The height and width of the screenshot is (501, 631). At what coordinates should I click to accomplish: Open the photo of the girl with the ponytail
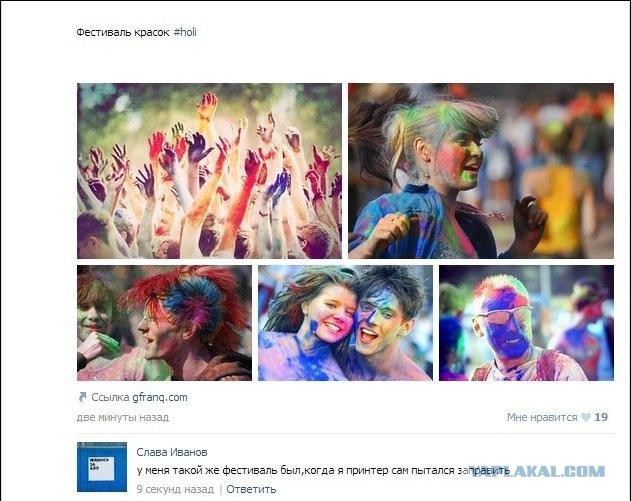click(481, 171)
